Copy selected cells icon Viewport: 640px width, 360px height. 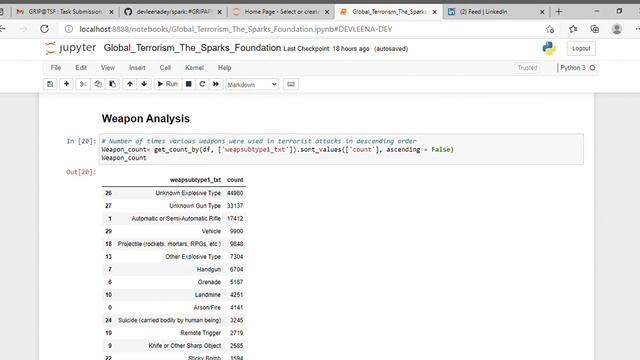pyautogui.click(x=98, y=84)
